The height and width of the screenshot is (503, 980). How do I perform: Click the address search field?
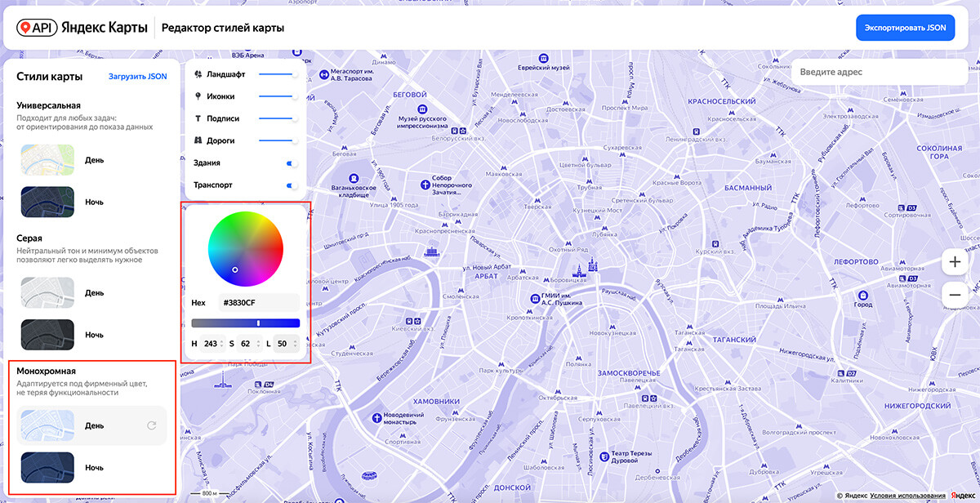click(879, 72)
